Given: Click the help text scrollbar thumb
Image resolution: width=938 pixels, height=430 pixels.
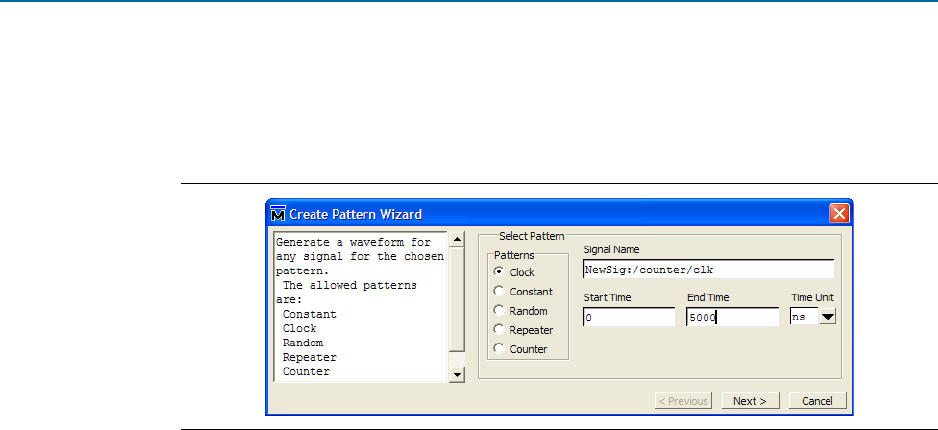Looking at the screenshot, I should [457, 299].
